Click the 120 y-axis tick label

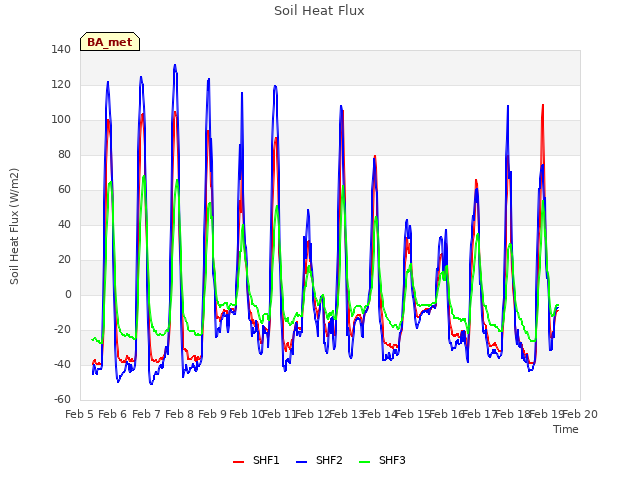61,85
